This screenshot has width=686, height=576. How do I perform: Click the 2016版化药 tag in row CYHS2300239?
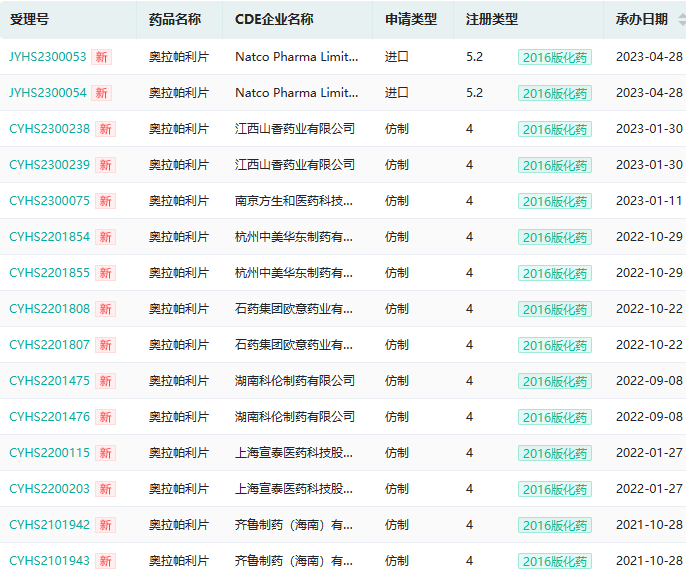[x=555, y=165]
